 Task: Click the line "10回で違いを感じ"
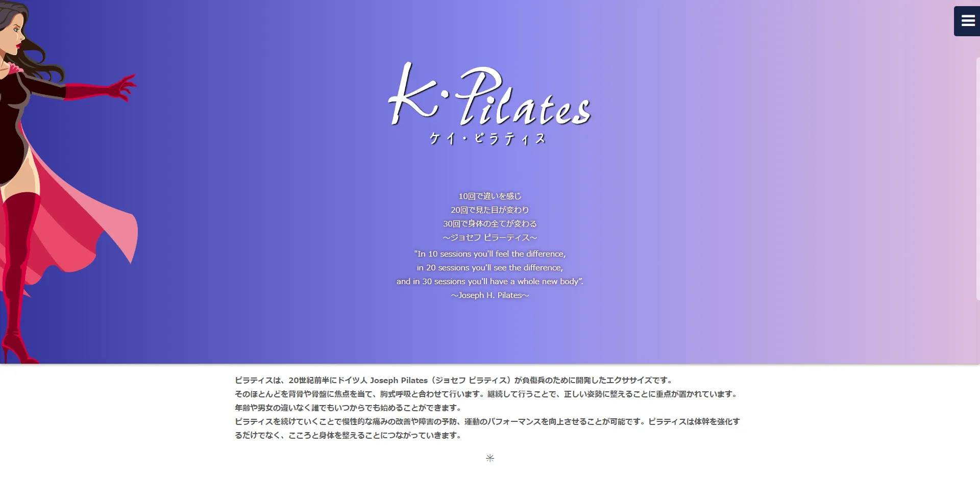(x=489, y=196)
